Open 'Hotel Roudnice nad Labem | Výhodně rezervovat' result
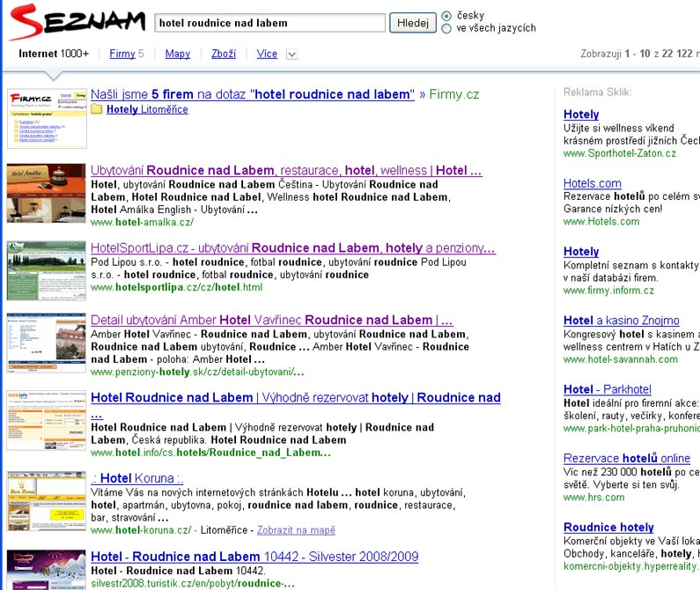The height and width of the screenshot is (590, 700). click(x=296, y=397)
